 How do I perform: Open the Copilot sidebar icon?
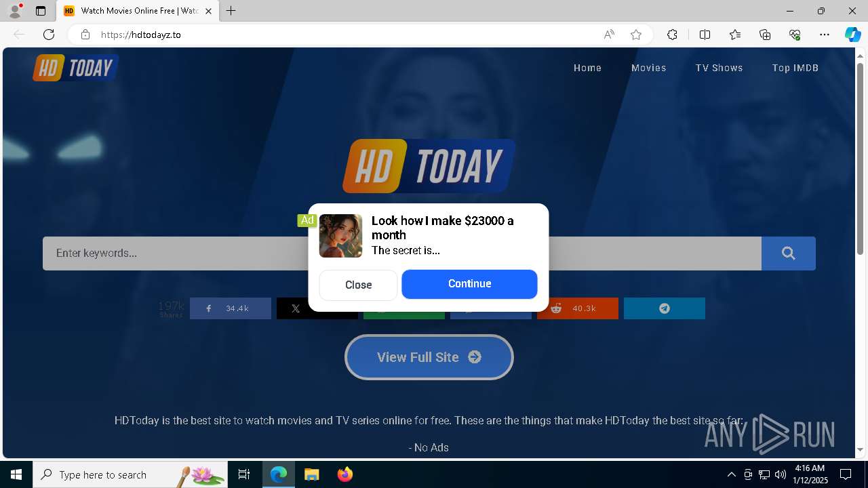point(852,35)
